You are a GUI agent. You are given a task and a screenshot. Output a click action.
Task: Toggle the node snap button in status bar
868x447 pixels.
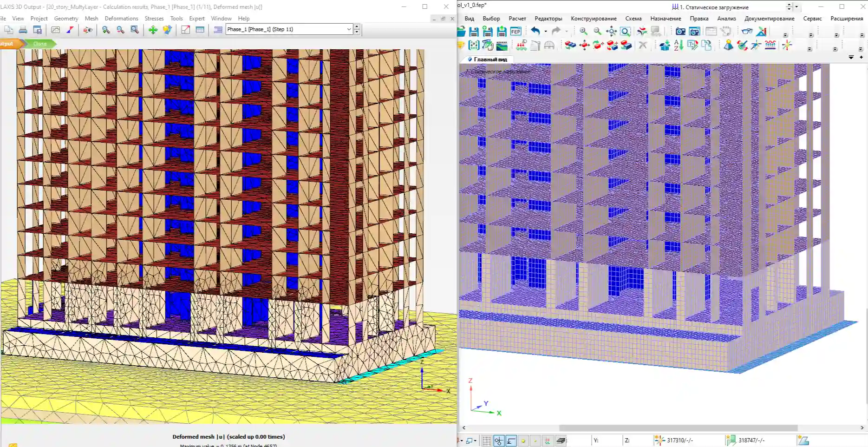pos(498,440)
